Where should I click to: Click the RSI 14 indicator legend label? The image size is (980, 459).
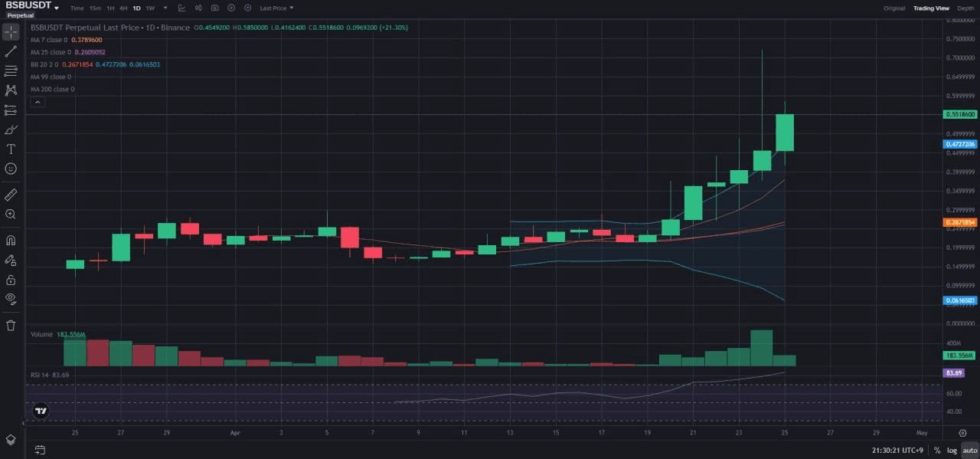coord(41,375)
